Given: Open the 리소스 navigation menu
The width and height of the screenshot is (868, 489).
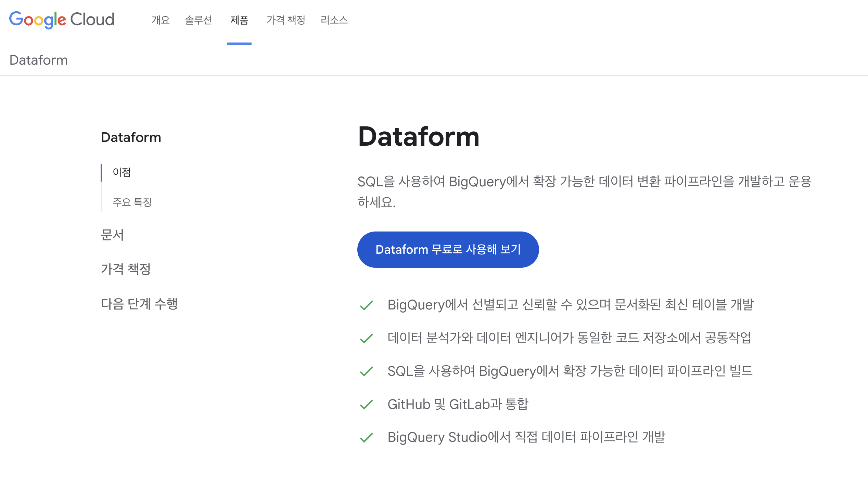Looking at the screenshot, I should (334, 20).
